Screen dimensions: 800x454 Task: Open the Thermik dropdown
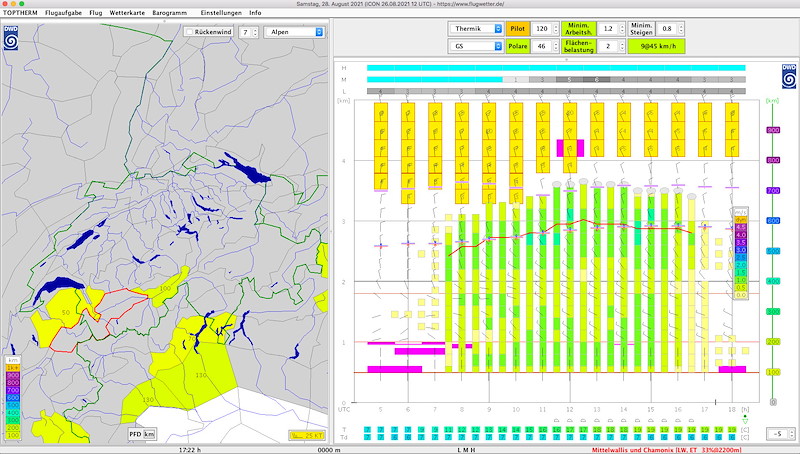tap(476, 29)
